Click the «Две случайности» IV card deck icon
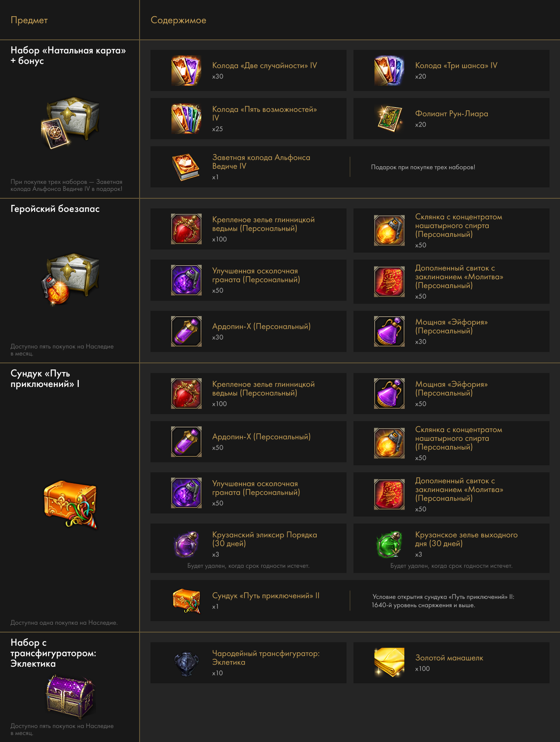Image resolution: width=560 pixels, height=742 pixels. (x=186, y=70)
